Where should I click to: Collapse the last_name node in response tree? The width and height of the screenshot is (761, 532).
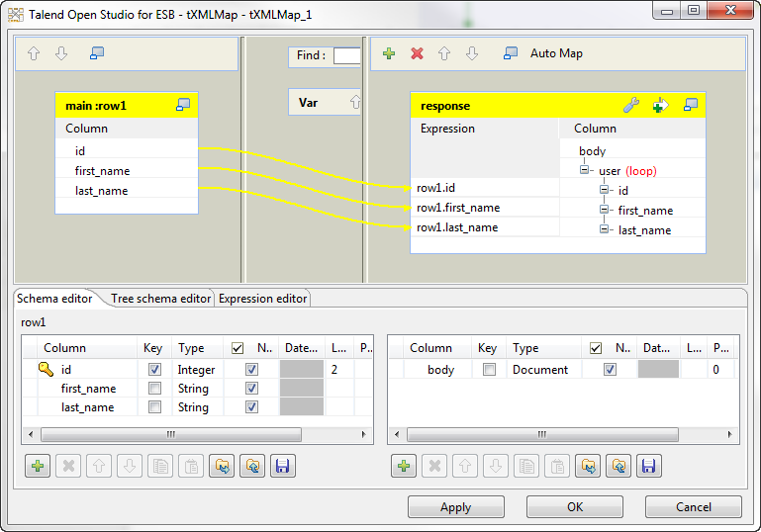[606, 229]
